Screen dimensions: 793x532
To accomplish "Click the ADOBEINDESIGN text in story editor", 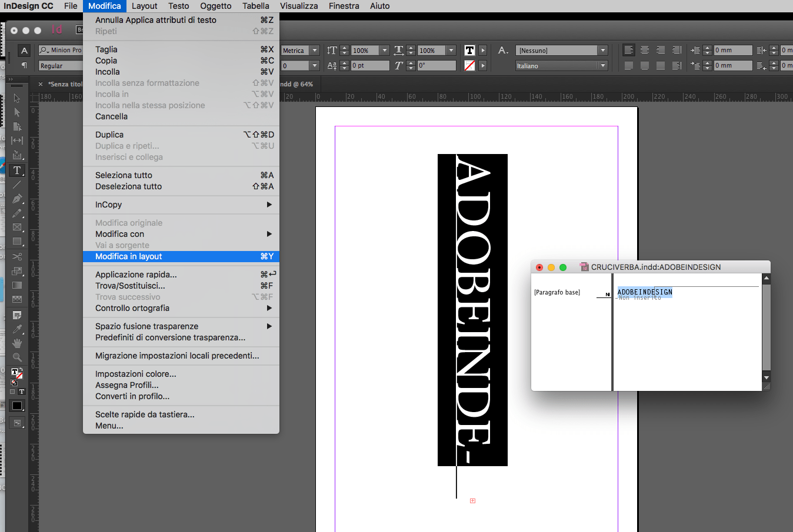I will 645,292.
